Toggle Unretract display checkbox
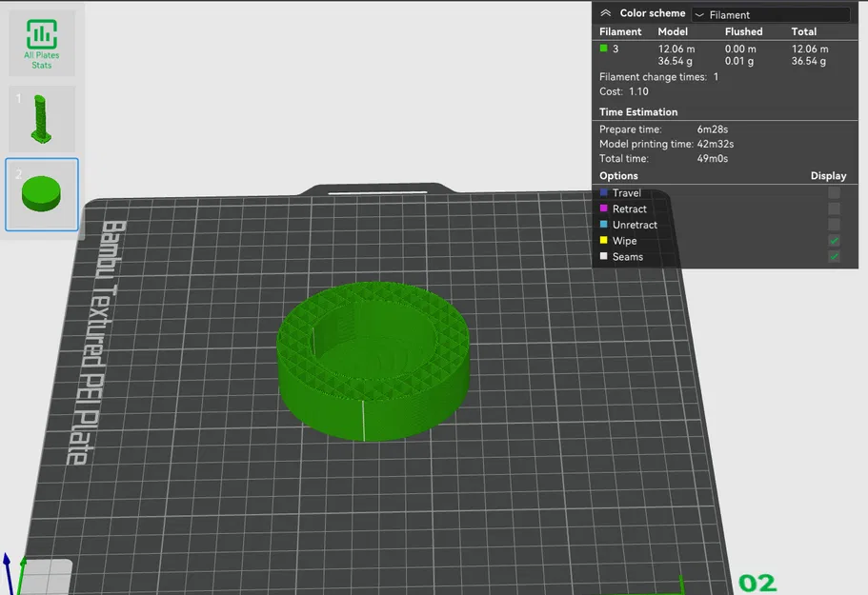The width and height of the screenshot is (868, 595). (834, 225)
